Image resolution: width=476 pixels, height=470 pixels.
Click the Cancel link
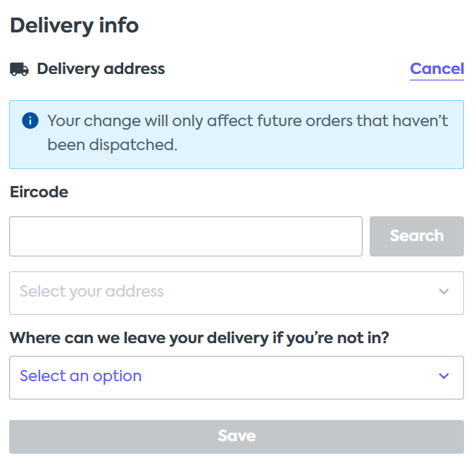(x=437, y=69)
